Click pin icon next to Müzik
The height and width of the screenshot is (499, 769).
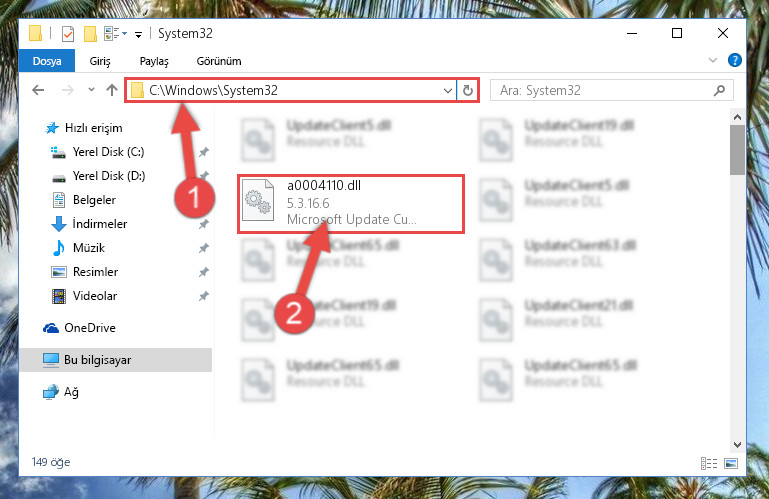point(204,248)
